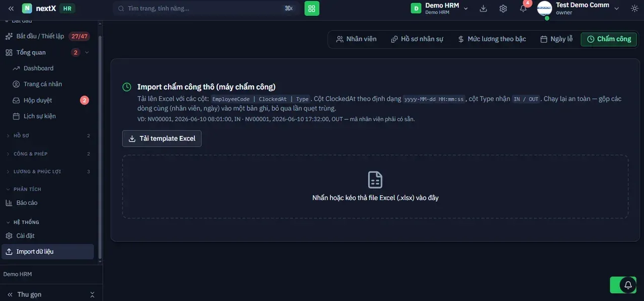
Task: Open the Demo HRM workspace dropdown in header
Action: coord(440,9)
